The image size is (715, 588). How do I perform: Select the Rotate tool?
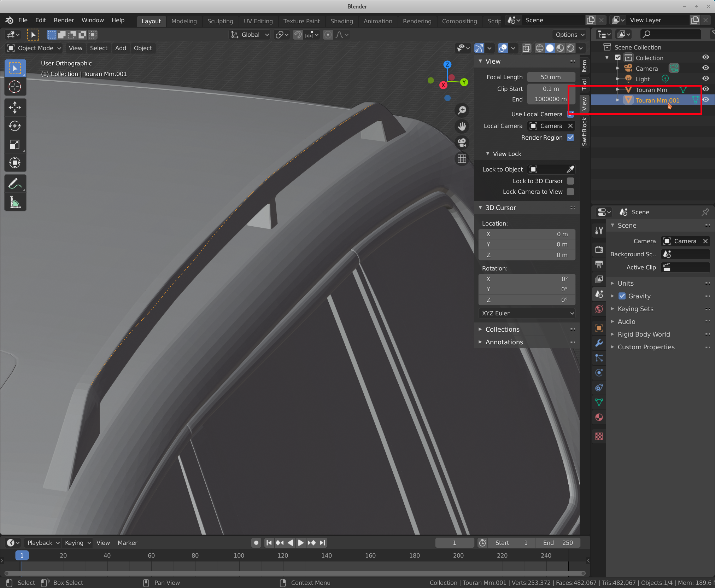click(x=15, y=126)
